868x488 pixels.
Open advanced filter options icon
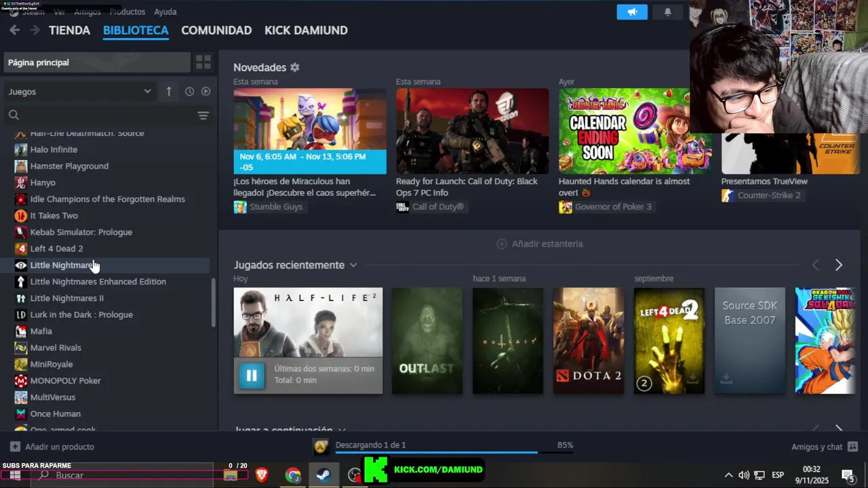[203, 115]
